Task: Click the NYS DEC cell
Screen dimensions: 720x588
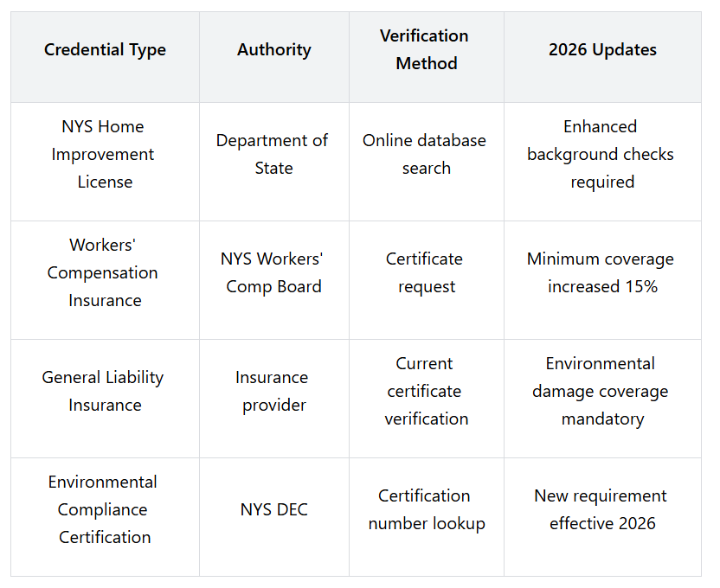Action: (x=273, y=509)
